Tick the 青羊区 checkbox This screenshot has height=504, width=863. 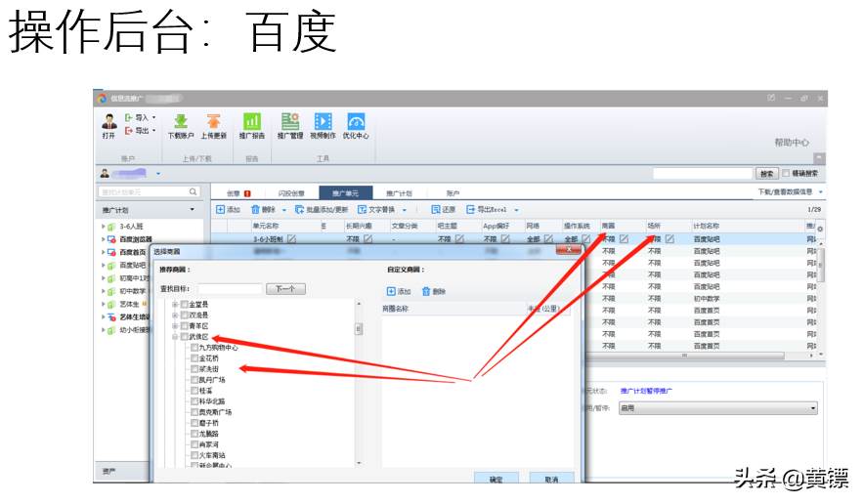[x=185, y=325]
